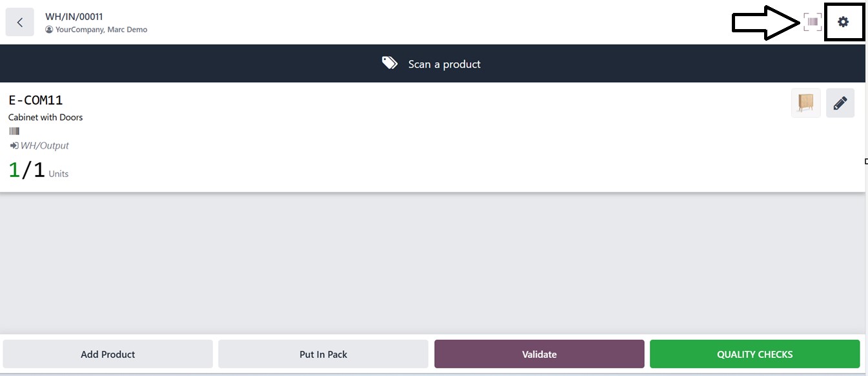Image resolution: width=868 pixels, height=376 pixels.
Task: Click the WH/Output destination location
Action: [45, 146]
